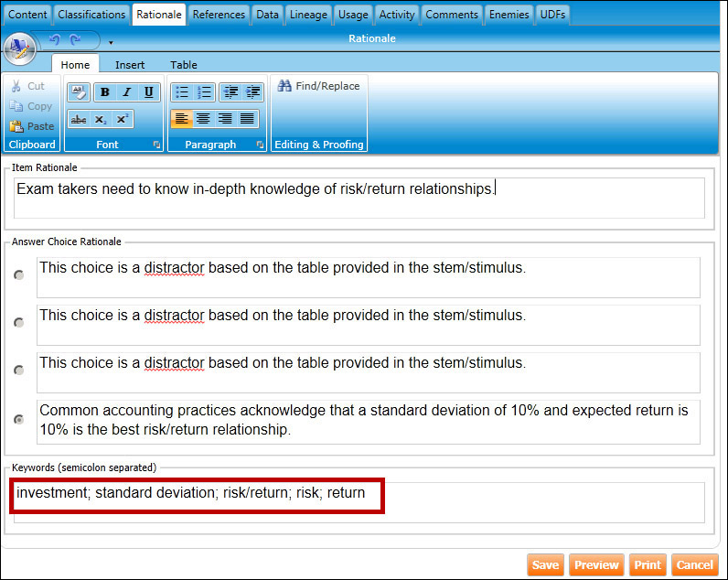This screenshot has width=728, height=580.
Task: Expand the Font group dialog launcher
Action: click(x=156, y=145)
